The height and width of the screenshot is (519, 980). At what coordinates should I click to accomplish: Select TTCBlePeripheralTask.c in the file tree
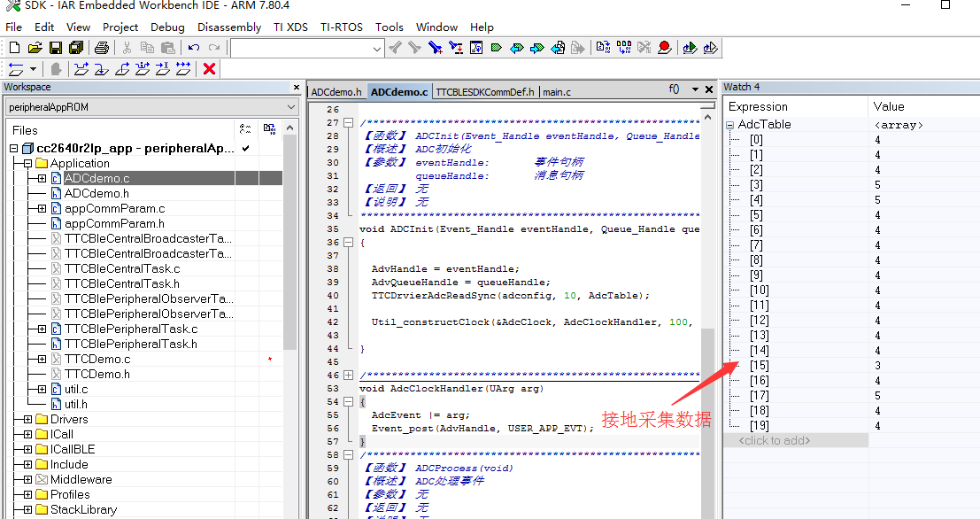131,329
